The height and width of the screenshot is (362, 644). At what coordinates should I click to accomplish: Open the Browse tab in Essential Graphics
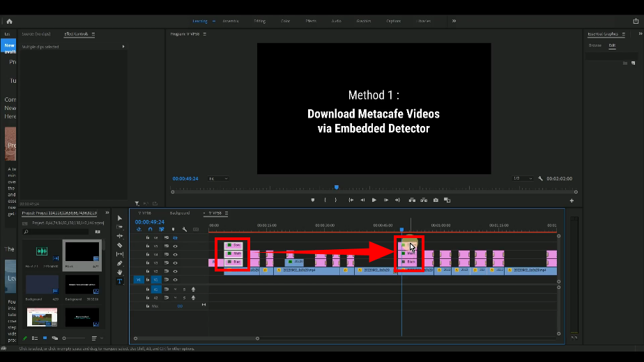point(595,45)
